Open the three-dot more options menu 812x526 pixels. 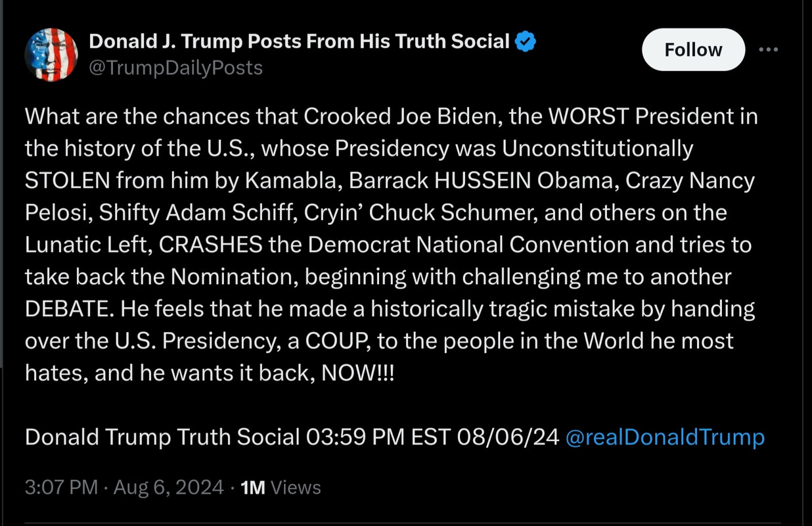coord(768,50)
